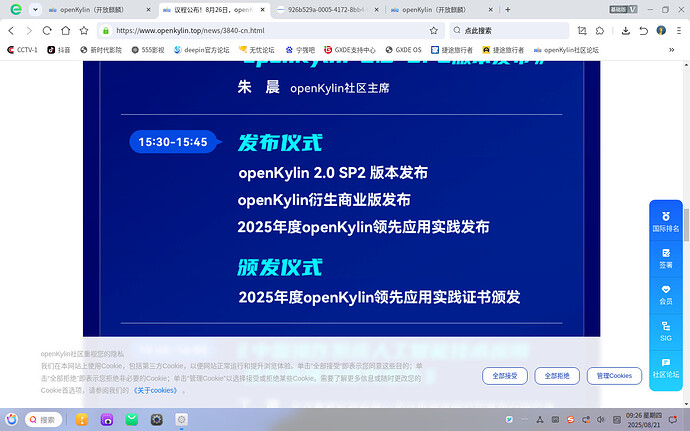Open the green mail app on the taskbar
The width and height of the screenshot is (690, 431).
[x=132, y=420]
